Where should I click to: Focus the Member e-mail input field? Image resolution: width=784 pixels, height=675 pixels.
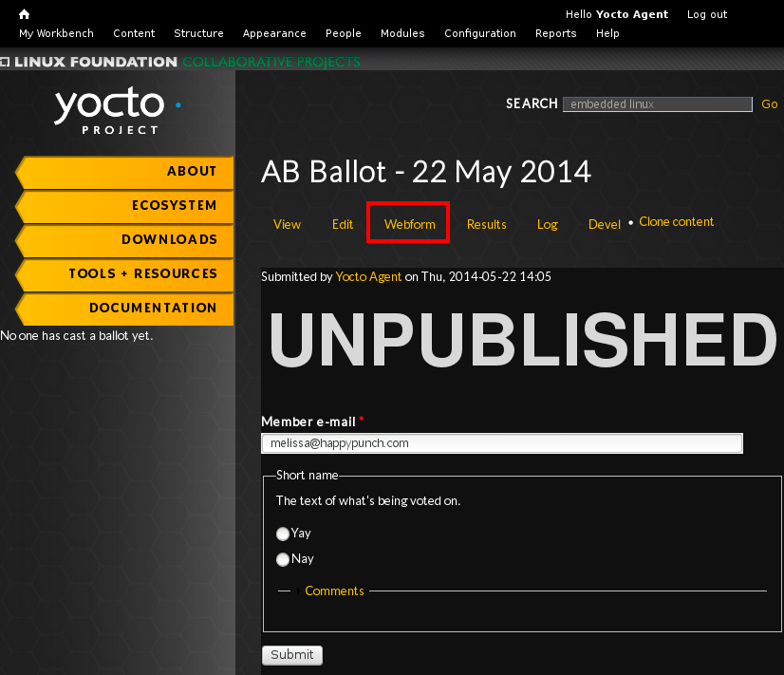501,443
